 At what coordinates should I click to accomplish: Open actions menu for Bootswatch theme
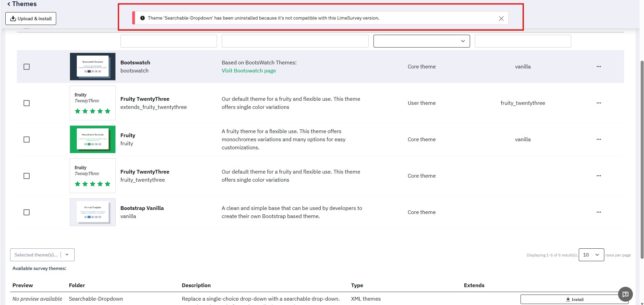tap(599, 67)
